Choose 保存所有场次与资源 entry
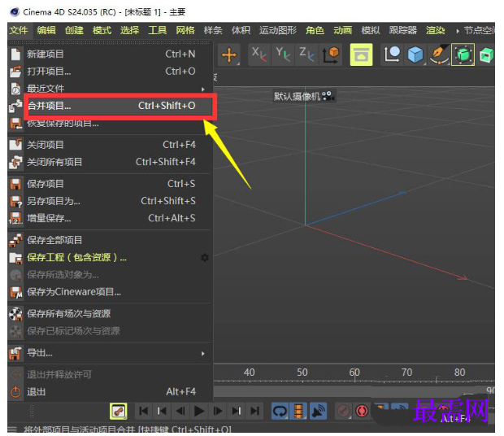504x436 pixels. [x=110, y=314]
